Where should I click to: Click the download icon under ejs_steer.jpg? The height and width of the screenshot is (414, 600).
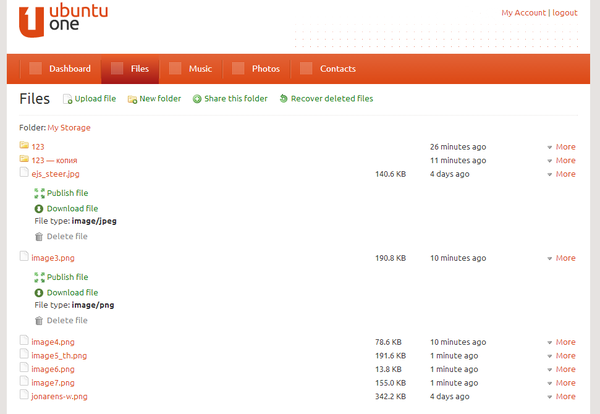pyautogui.click(x=39, y=209)
